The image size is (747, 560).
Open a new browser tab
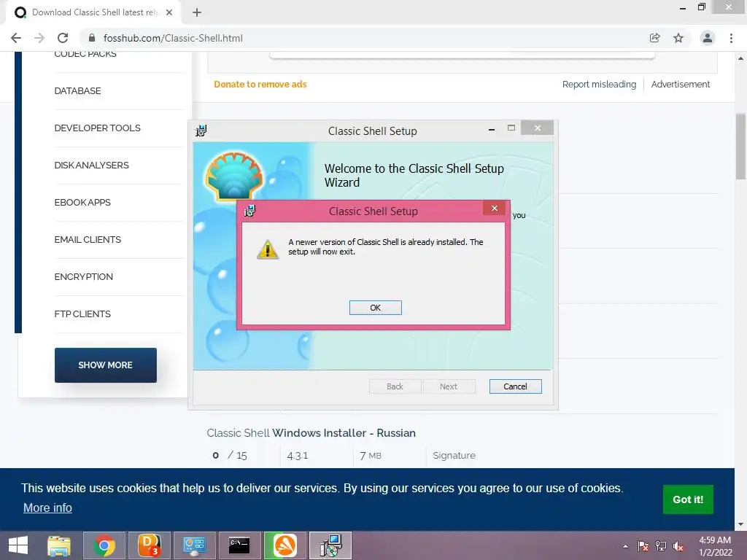pyautogui.click(x=197, y=12)
